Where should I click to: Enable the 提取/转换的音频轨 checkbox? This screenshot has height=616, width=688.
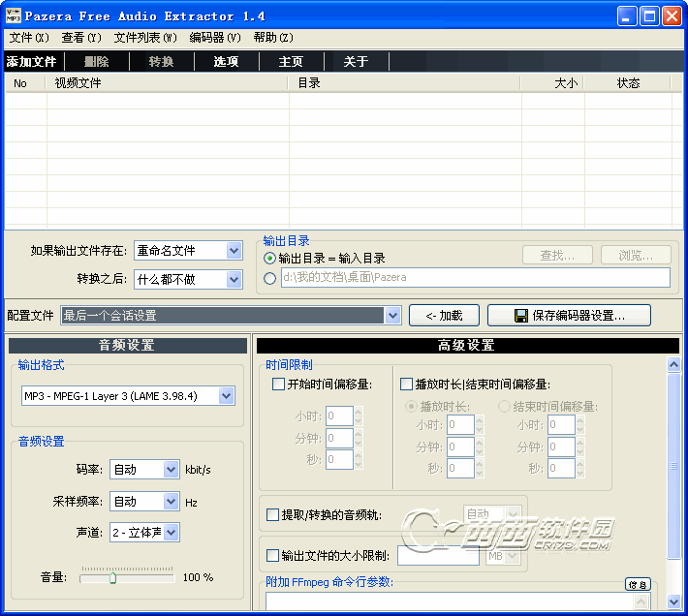(272, 515)
